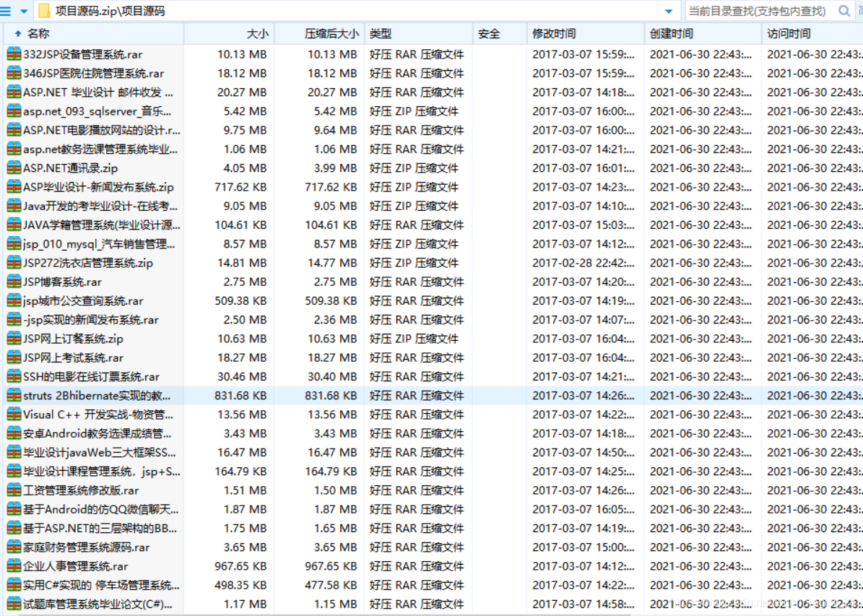Select file name 家庭财务管理系统源码.rar

87,547
